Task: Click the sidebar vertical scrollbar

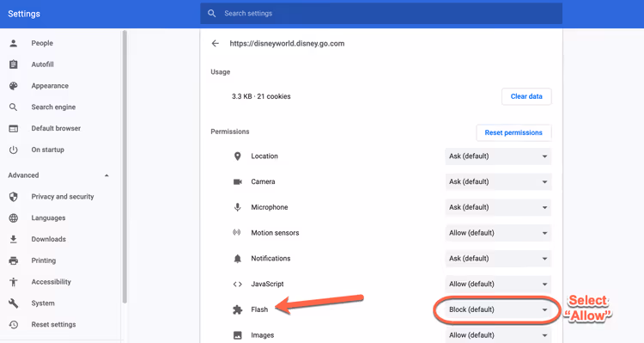Action: pyautogui.click(x=125, y=167)
